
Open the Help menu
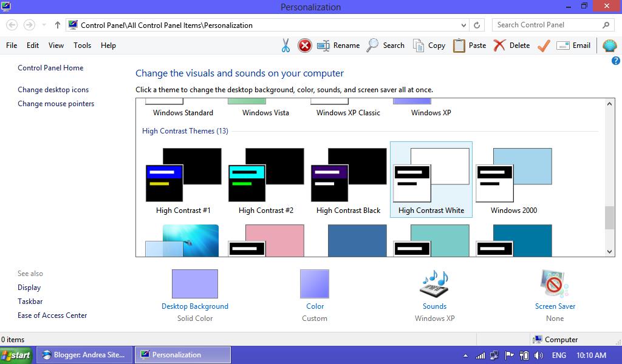coord(108,45)
